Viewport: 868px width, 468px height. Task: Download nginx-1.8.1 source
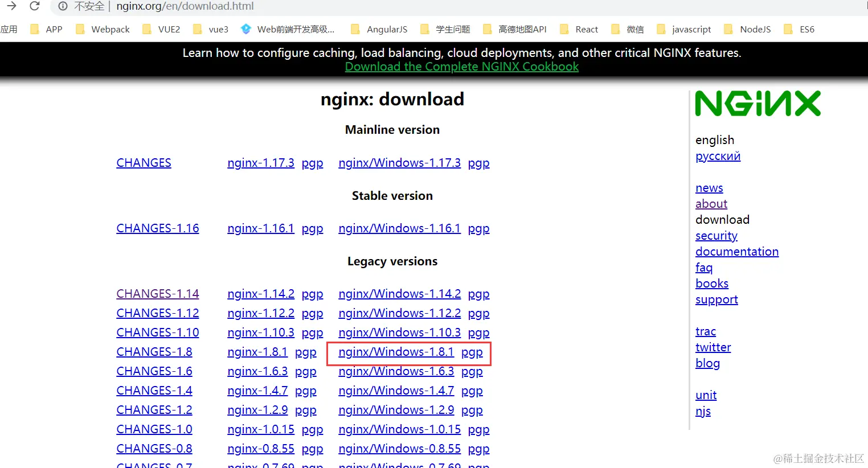click(x=257, y=352)
